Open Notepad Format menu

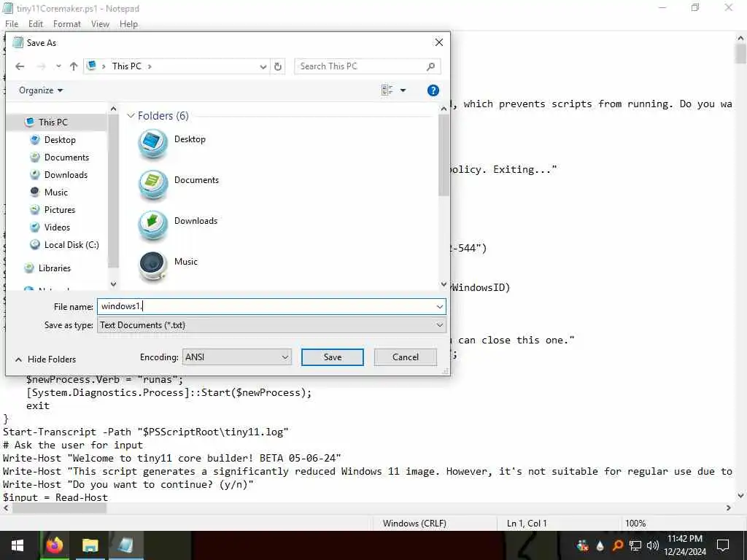click(x=66, y=24)
